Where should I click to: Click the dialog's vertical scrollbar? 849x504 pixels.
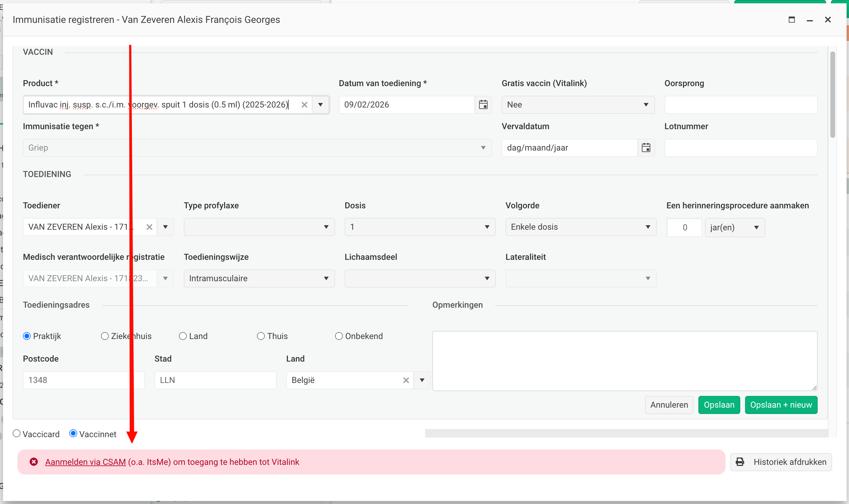click(x=832, y=95)
